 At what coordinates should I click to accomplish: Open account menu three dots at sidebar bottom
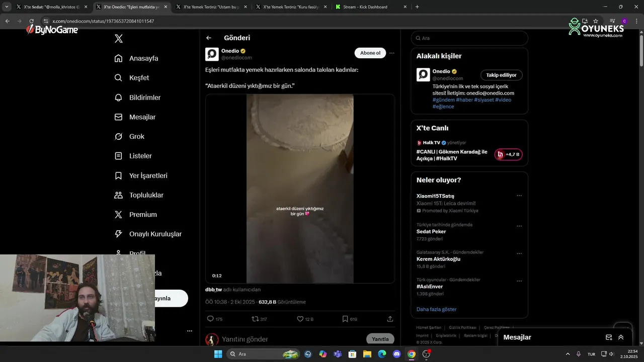[190, 331]
